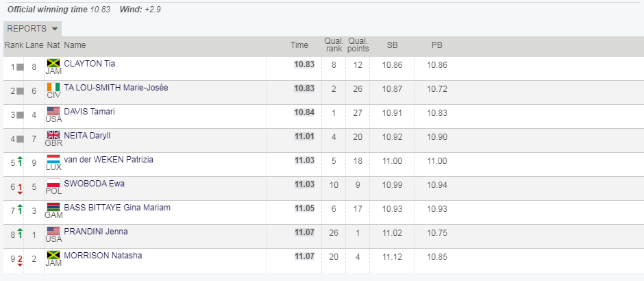
Task: Click the PB column header
Action: (x=436, y=45)
